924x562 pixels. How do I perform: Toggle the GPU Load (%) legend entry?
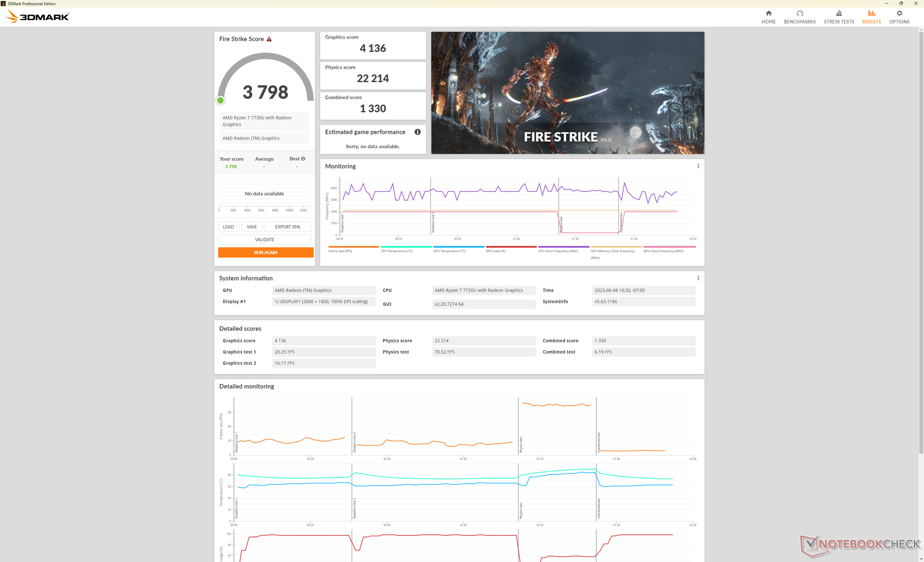(496, 251)
